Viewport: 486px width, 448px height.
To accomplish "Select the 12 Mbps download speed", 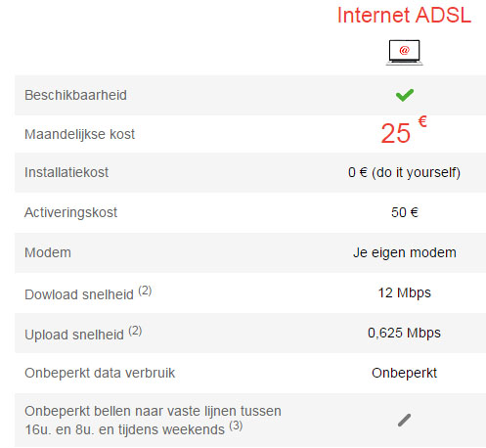I will pyautogui.click(x=404, y=292).
